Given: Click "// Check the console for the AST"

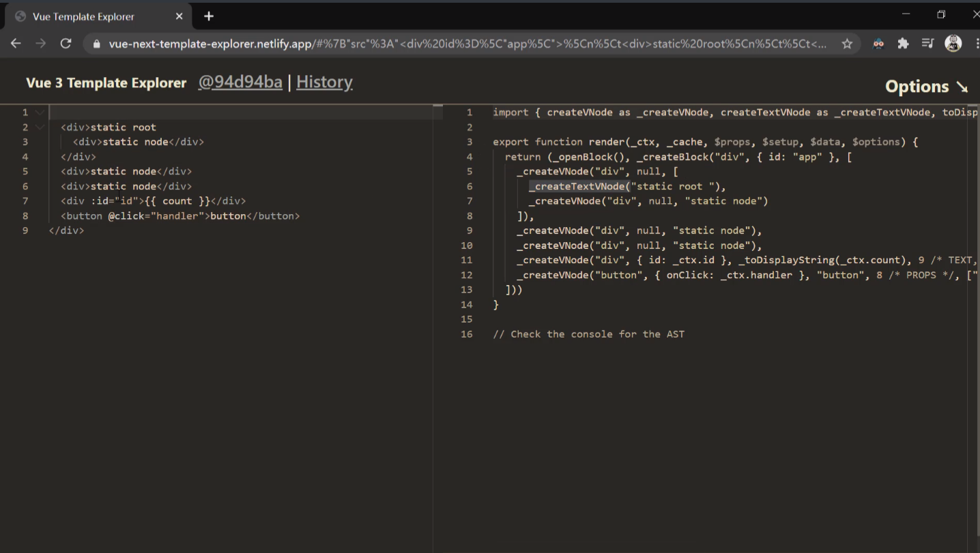Looking at the screenshot, I should point(588,334).
